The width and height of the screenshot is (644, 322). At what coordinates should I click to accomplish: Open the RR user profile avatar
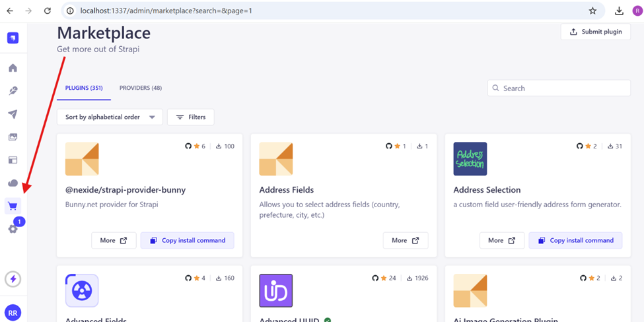13,313
